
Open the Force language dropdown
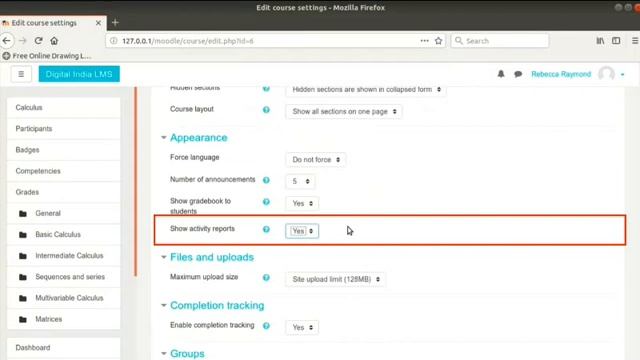pyautogui.click(x=316, y=160)
